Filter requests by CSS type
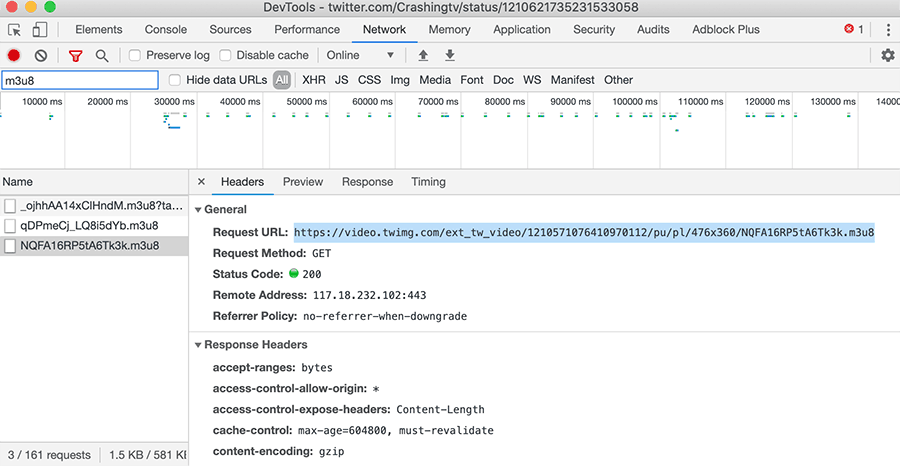The image size is (900, 466). [x=370, y=80]
